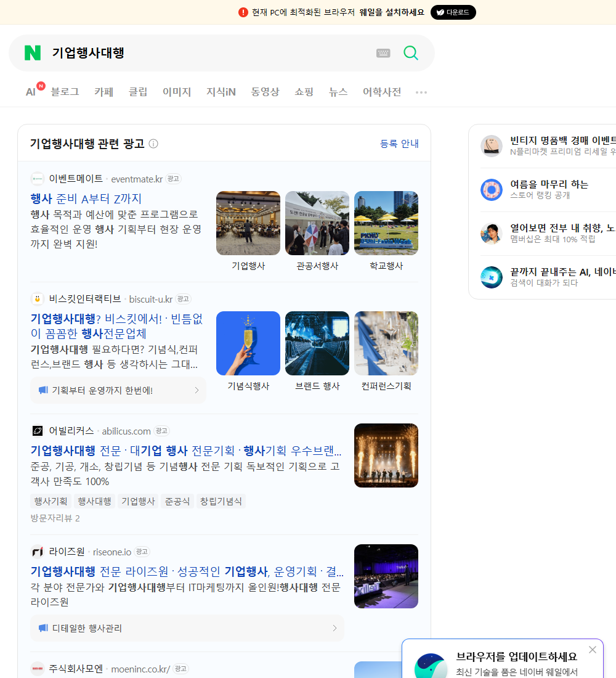616x678 pixels.
Task: Select the 행사기획 keyword tag
Action: pos(51,501)
